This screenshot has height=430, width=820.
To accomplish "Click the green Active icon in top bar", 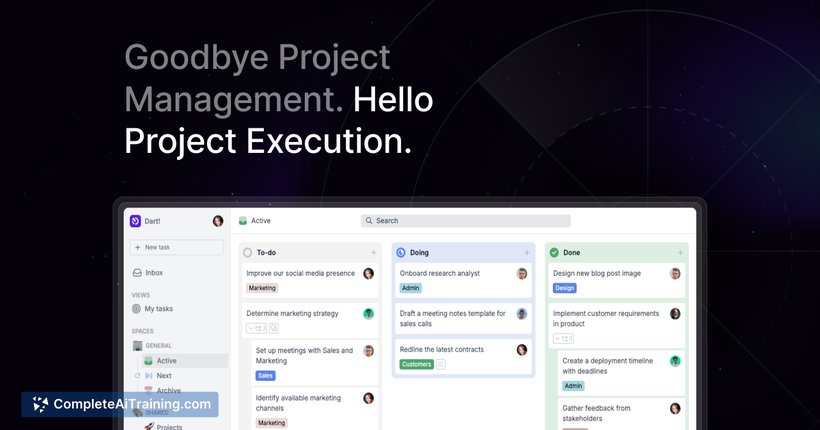I will pos(243,221).
